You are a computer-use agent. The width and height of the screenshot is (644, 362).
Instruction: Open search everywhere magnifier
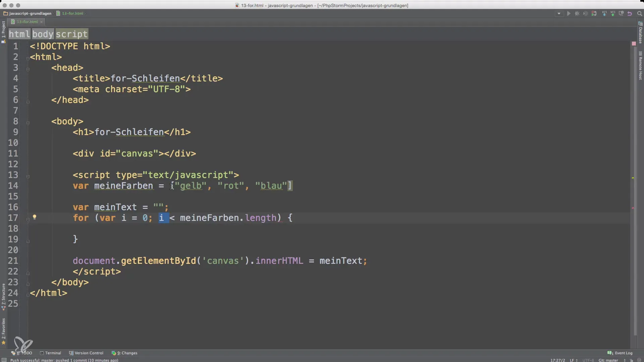[639, 14]
